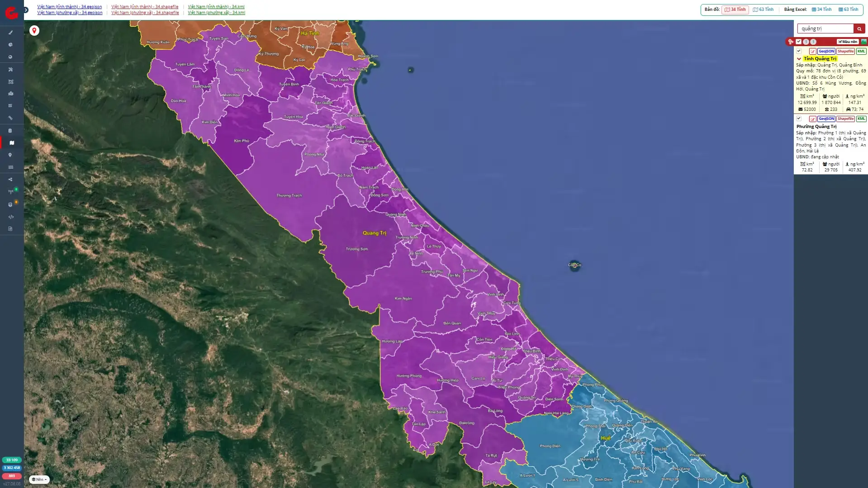This screenshot has width=868, height=488.
Task: Open the Nền basemap dropdown
Action: (39, 479)
